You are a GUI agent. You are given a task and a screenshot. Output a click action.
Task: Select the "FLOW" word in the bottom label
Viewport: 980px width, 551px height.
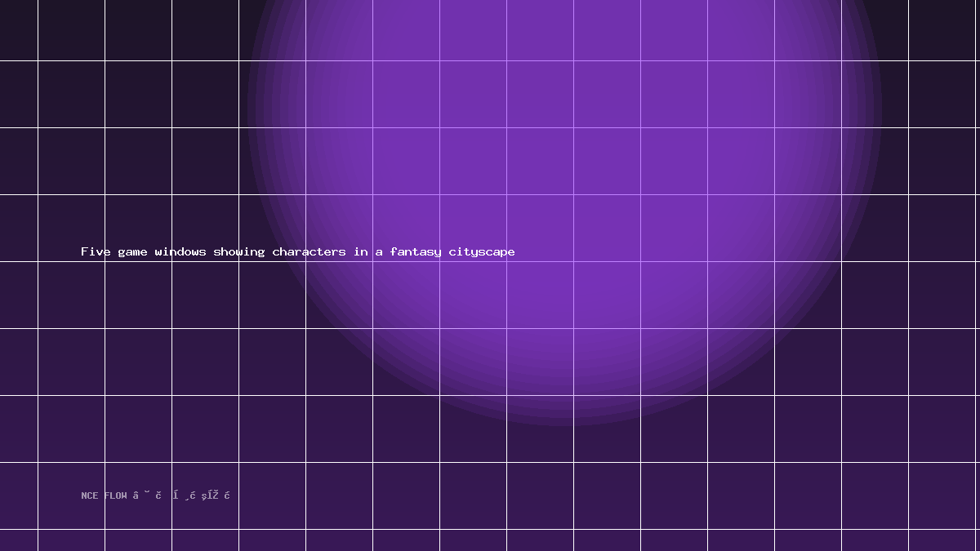tap(116, 495)
